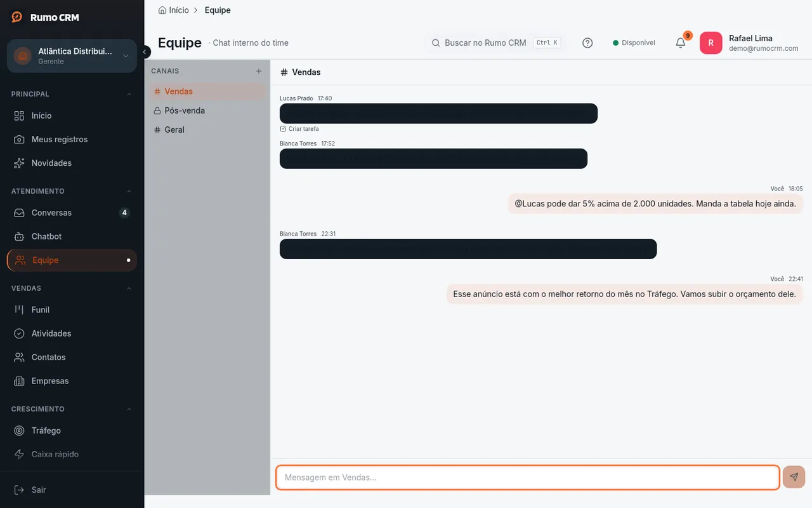The image size is (812, 508).
Task: Click the Tráfego target icon
Action: (x=20, y=431)
